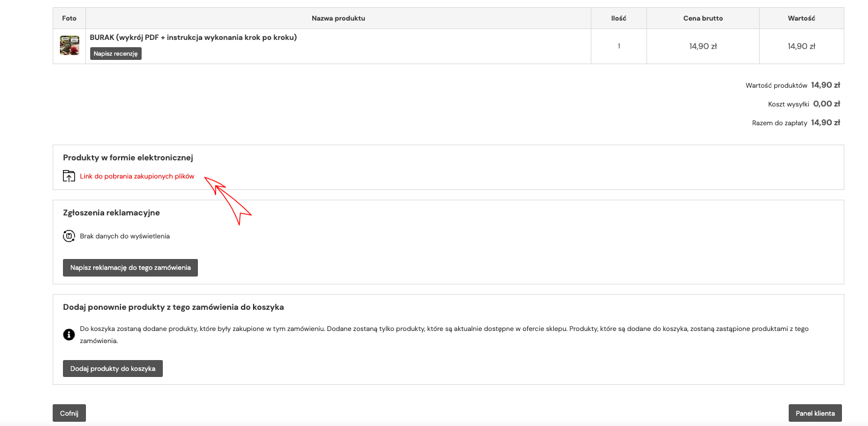Go back with the Cofnij button

click(x=70, y=413)
